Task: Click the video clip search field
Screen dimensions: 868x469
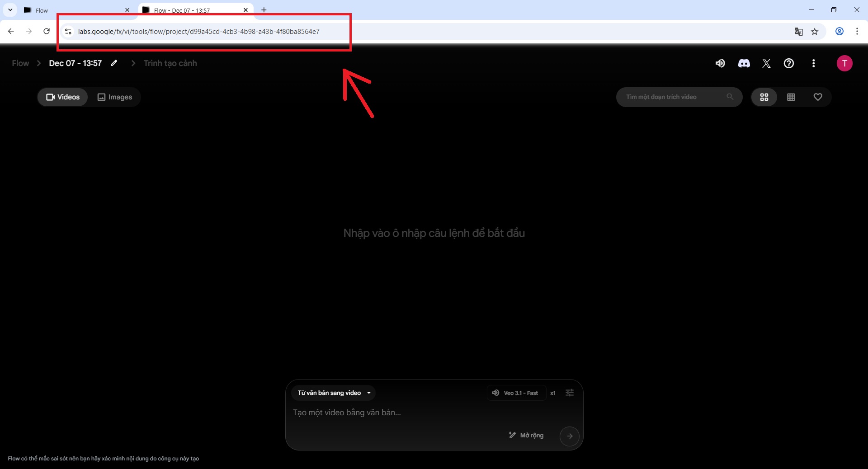Action: tap(674, 97)
